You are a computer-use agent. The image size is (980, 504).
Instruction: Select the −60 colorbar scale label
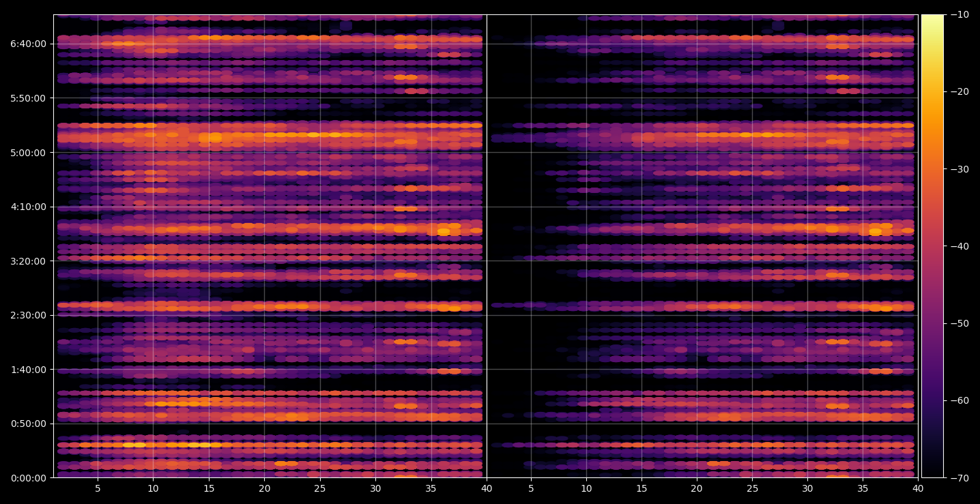(959, 400)
